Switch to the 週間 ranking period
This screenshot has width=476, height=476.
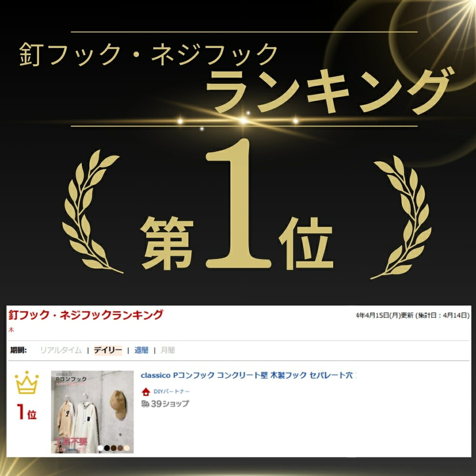141,350
